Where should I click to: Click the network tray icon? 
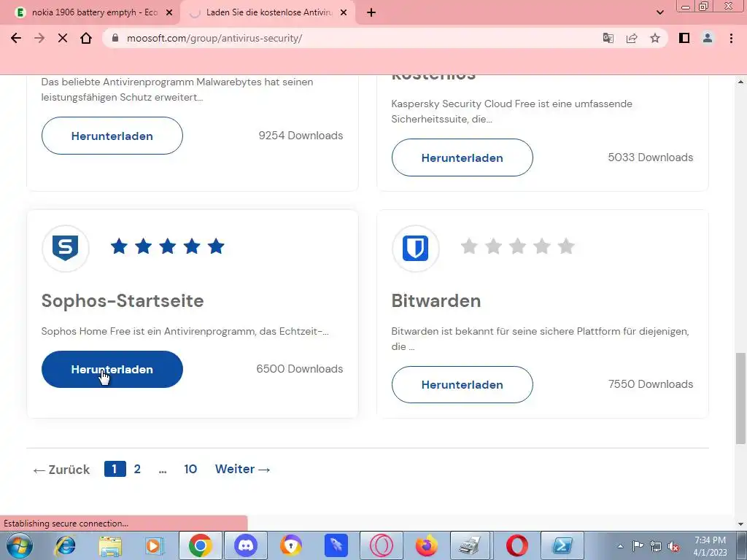pyautogui.click(x=656, y=546)
